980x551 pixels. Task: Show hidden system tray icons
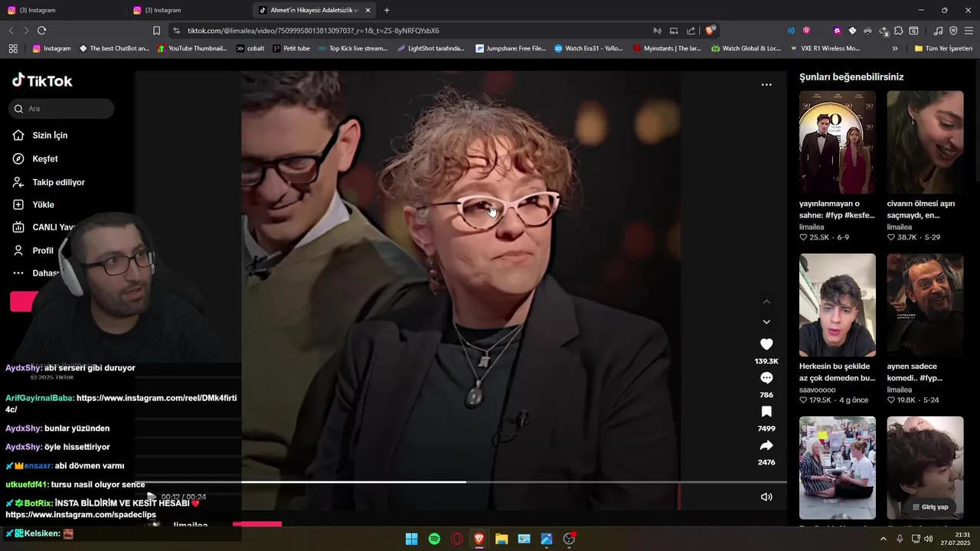click(884, 539)
